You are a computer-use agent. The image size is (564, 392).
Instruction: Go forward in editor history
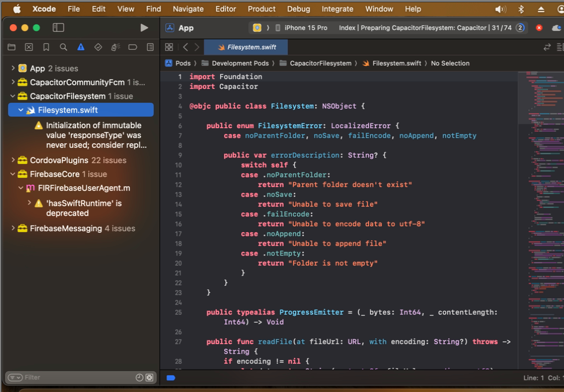[x=196, y=47]
